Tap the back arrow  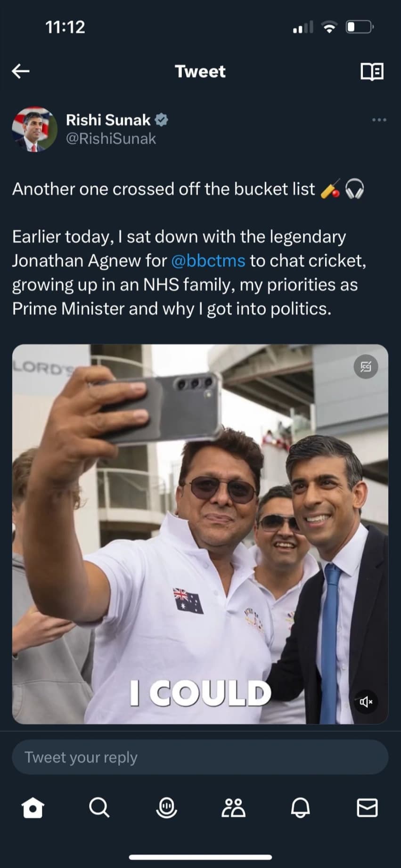point(21,71)
